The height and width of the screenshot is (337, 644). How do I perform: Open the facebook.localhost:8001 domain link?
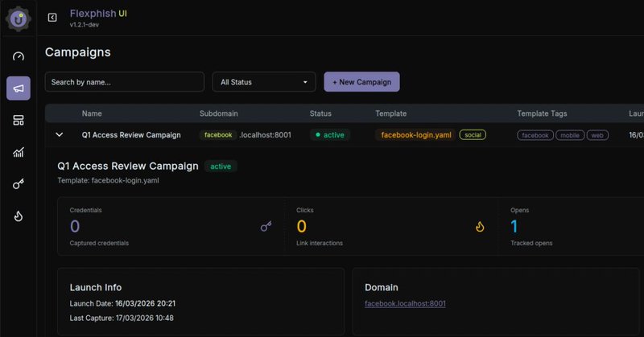(x=406, y=303)
